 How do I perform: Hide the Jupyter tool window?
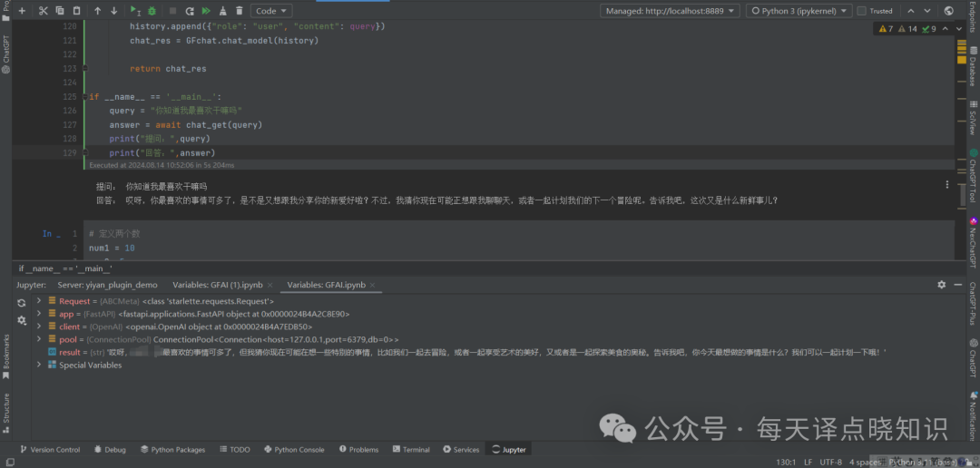[957, 284]
